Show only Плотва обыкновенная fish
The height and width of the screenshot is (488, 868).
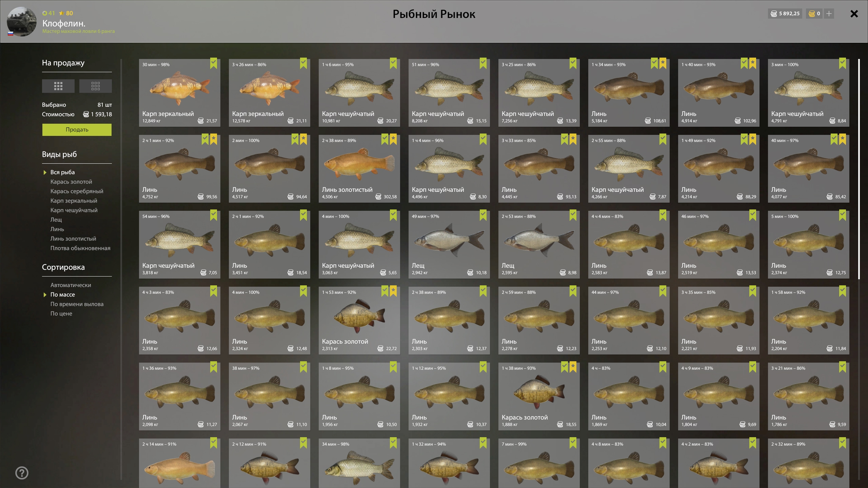[x=80, y=248]
